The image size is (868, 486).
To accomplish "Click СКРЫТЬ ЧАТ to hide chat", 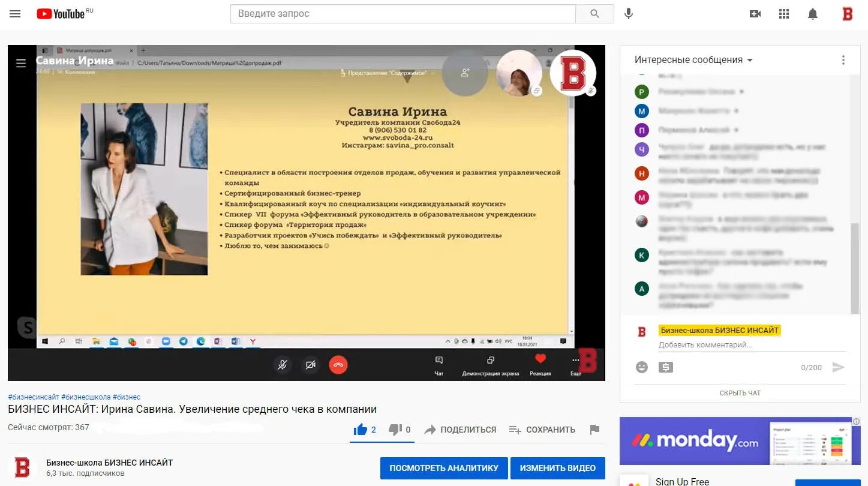I will pos(740,393).
